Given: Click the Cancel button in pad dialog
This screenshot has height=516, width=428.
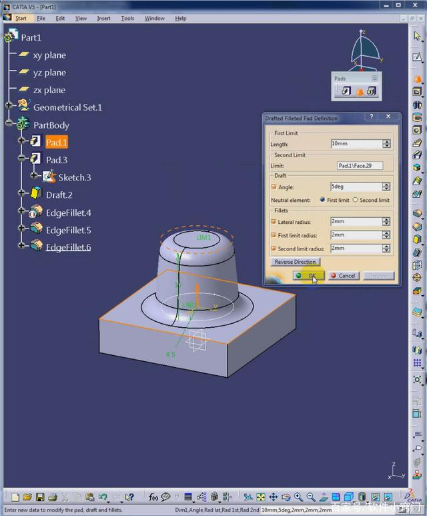Looking at the screenshot, I should [344, 275].
